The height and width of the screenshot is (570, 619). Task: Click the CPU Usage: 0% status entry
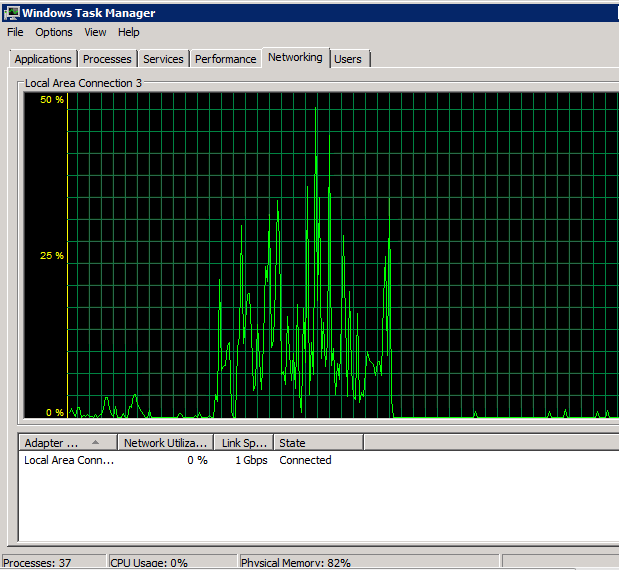point(173,562)
